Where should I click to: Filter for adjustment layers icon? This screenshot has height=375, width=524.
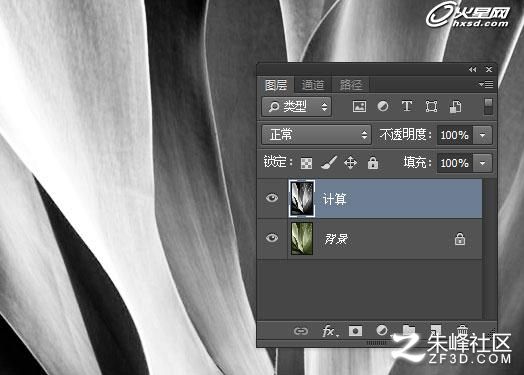383,107
